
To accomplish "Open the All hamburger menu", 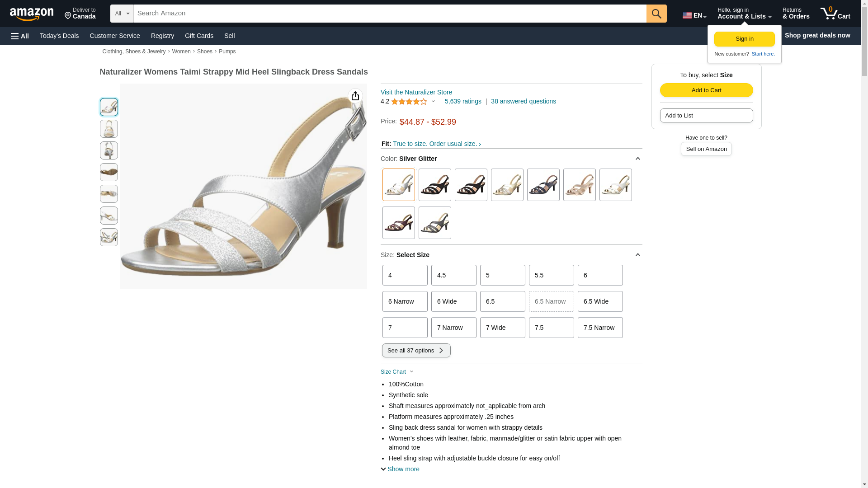I will coord(20,36).
